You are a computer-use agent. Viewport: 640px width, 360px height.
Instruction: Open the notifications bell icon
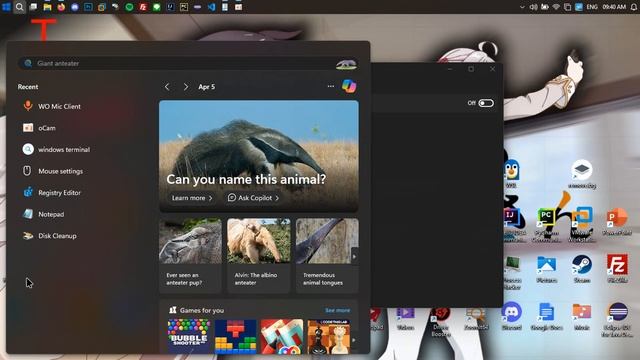[633, 7]
